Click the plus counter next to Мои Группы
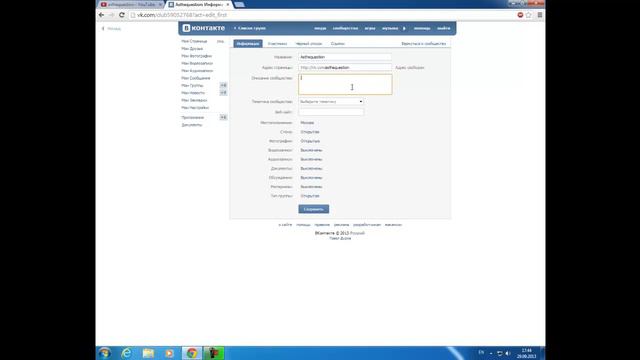Viewport: 640px width, 360px height. click(223, 85)
